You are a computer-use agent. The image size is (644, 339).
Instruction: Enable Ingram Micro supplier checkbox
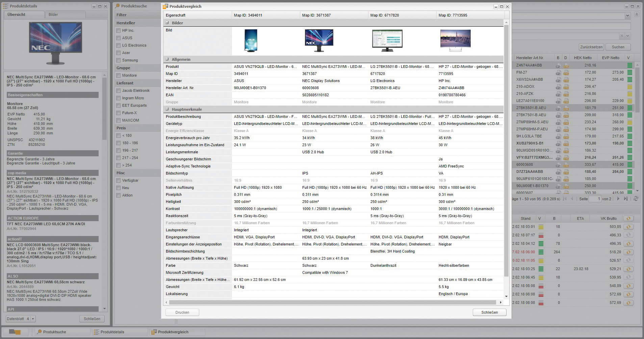point(118,98)
